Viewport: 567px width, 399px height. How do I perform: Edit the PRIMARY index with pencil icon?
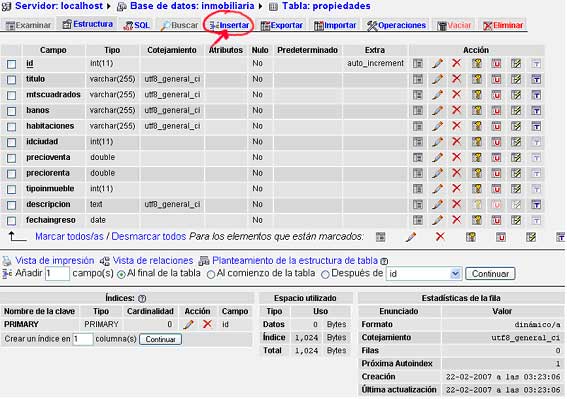tap(188, 324)
